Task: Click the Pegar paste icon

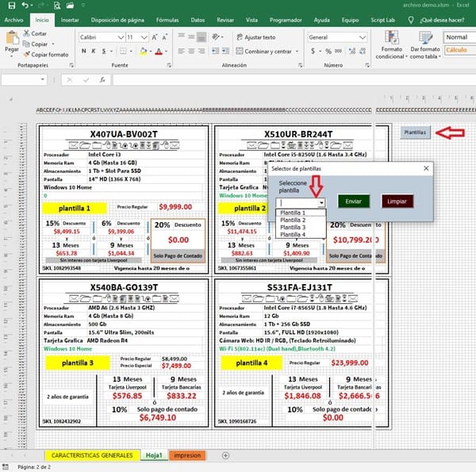Action: 12,40
